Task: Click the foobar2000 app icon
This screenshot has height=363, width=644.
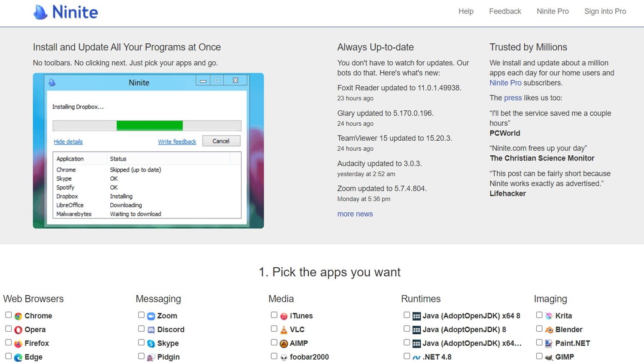Action: (284, 357)
